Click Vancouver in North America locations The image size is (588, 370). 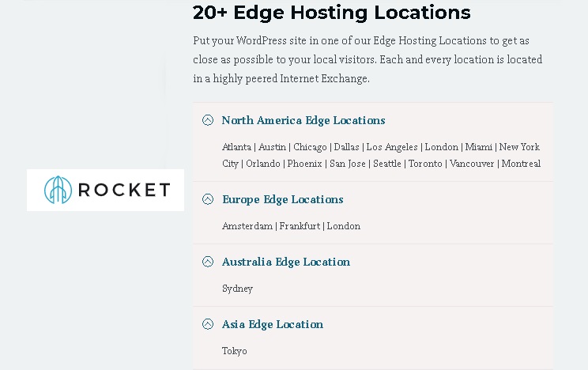coord(472,164)
